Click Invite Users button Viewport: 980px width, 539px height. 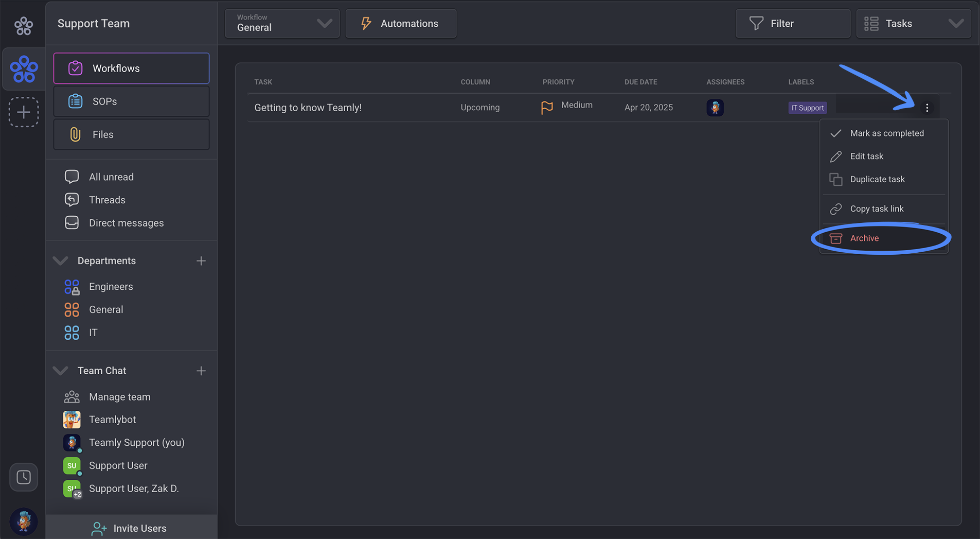(x=131, y=528)
